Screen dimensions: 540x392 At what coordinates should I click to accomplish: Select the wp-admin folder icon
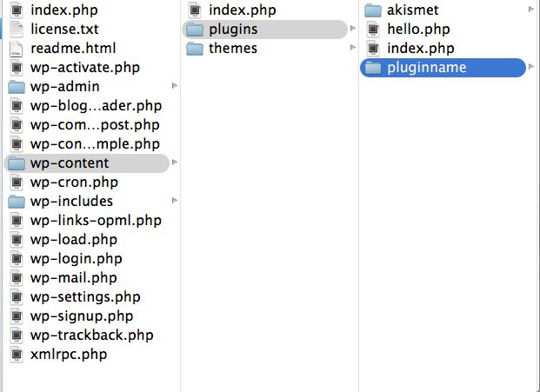click(17, 87)
